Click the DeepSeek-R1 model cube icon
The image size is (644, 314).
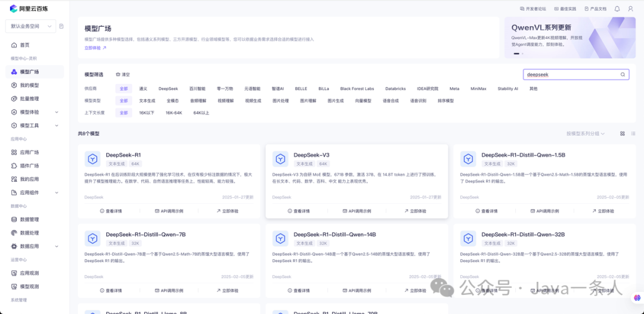point(92,159)
